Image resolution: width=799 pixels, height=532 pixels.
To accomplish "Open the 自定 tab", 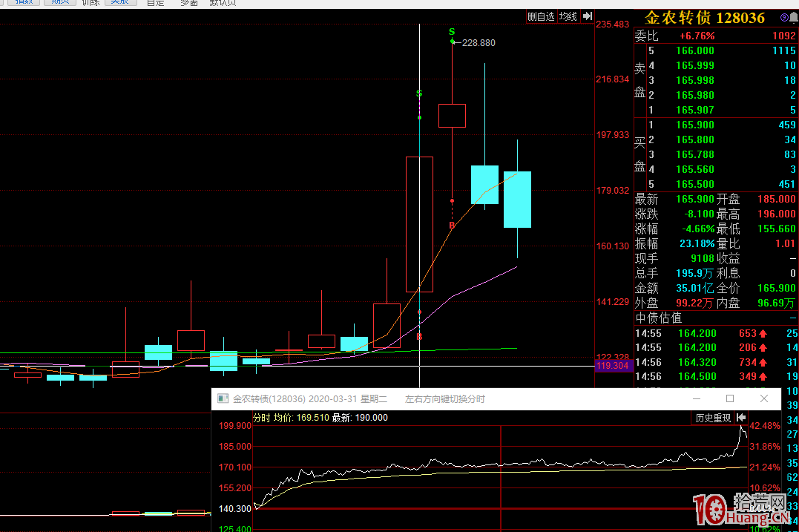I will point(155,2).
